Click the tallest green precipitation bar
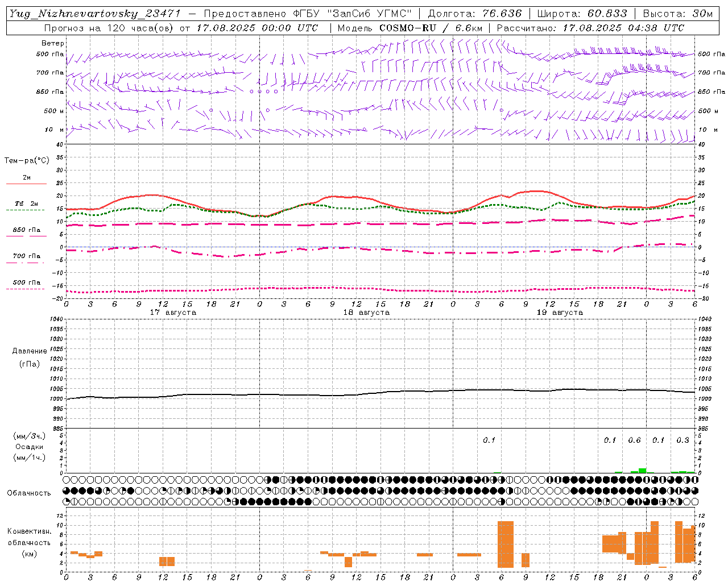 pyautogui.click(x=642, y=471)
